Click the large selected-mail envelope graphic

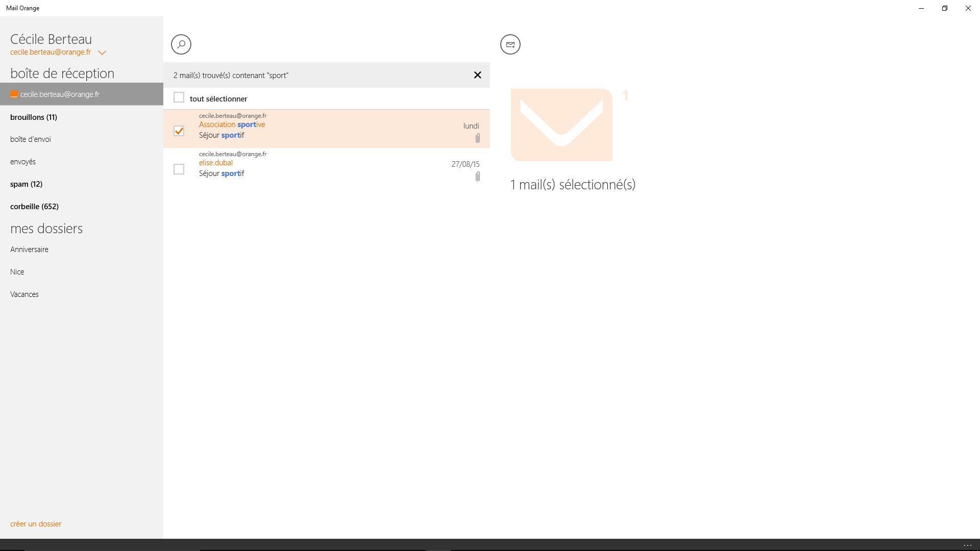coord(561,125)
